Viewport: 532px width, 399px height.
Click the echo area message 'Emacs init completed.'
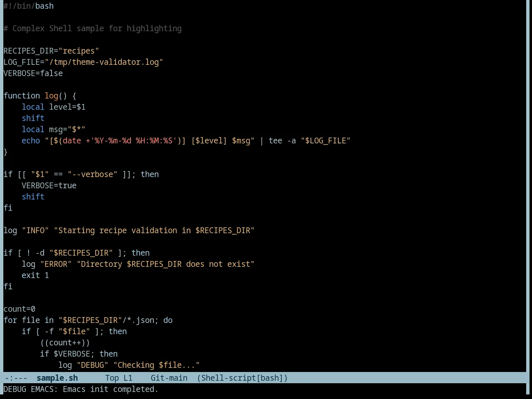pos(111,389)
